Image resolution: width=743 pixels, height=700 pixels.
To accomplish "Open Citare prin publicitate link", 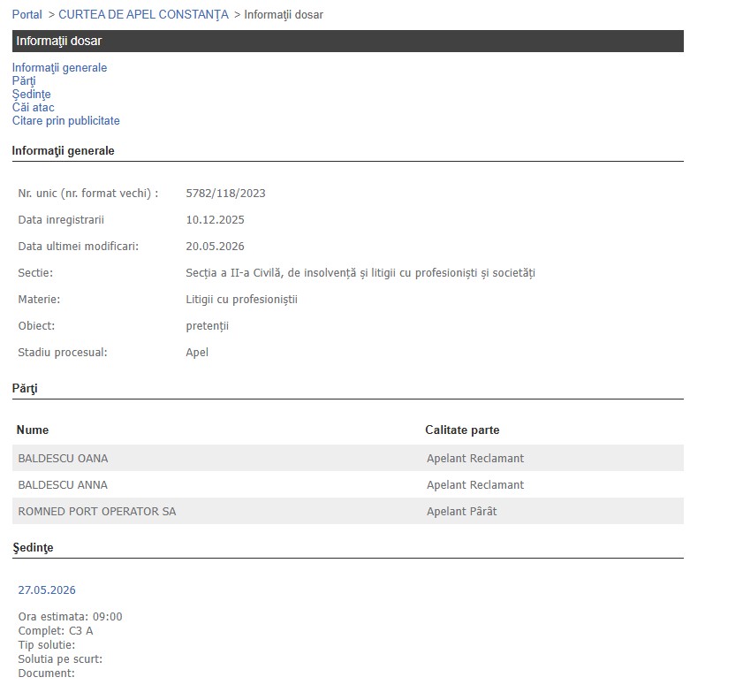I will tap(66, 121).
